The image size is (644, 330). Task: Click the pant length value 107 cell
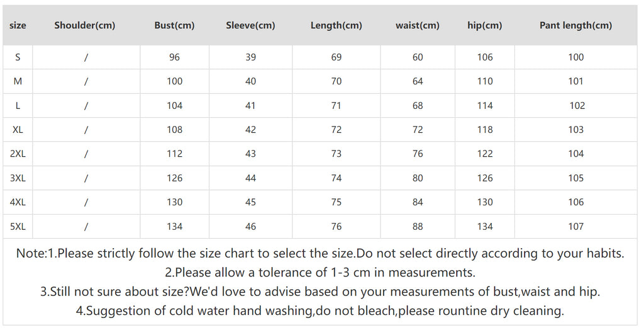[575, 227]
